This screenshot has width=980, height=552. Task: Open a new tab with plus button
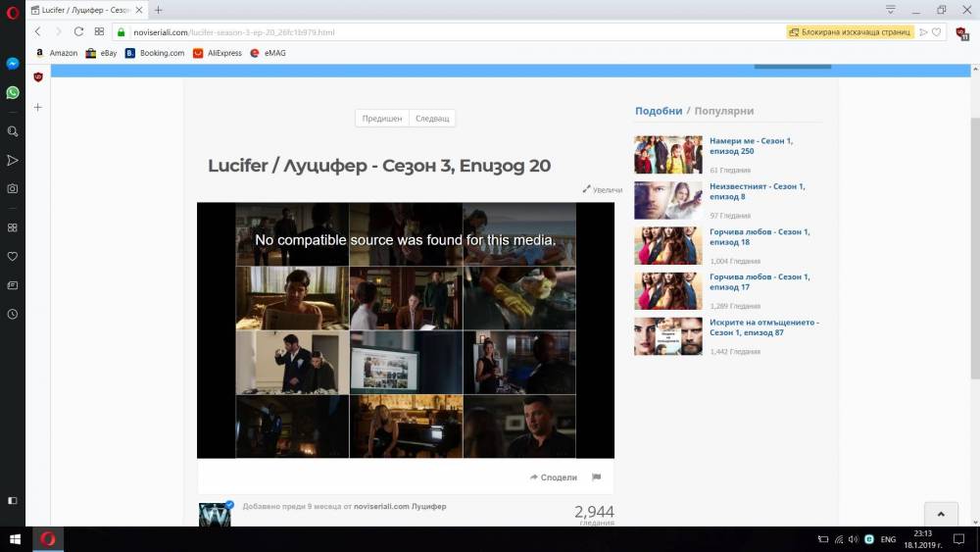(x=158, y=10)
